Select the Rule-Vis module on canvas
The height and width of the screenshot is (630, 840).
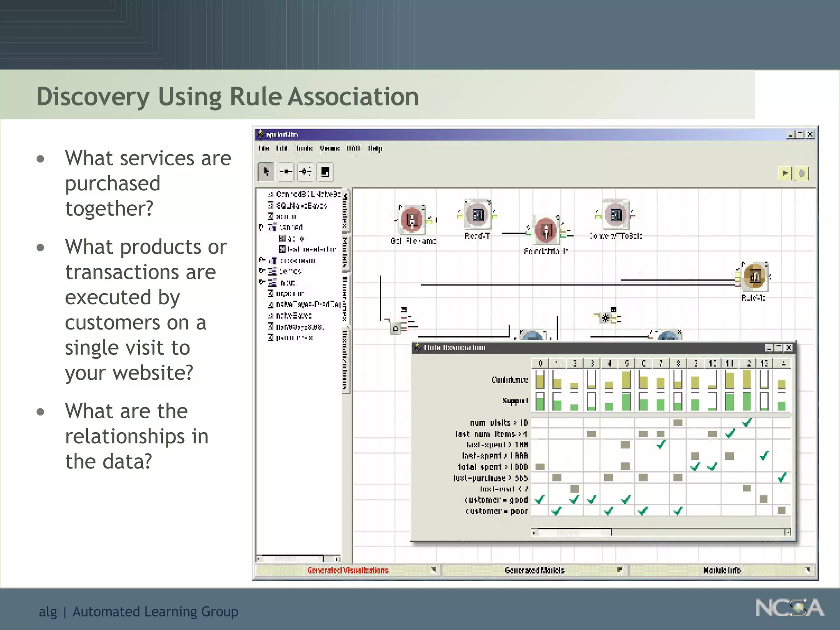(755, 277)
